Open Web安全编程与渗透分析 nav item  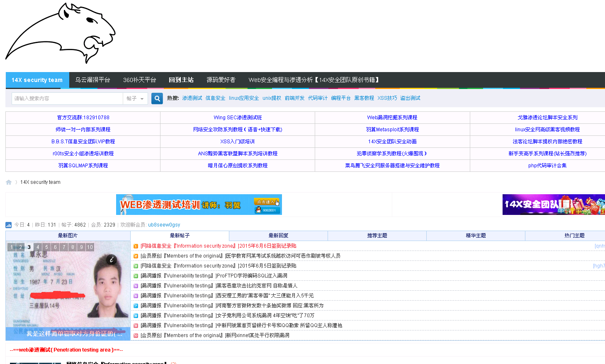313,80
